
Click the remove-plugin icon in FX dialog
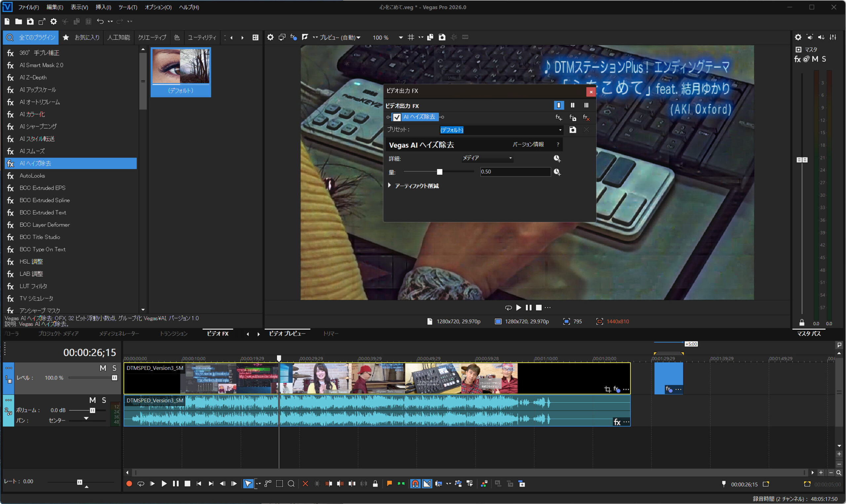click(x=586, y=118)
